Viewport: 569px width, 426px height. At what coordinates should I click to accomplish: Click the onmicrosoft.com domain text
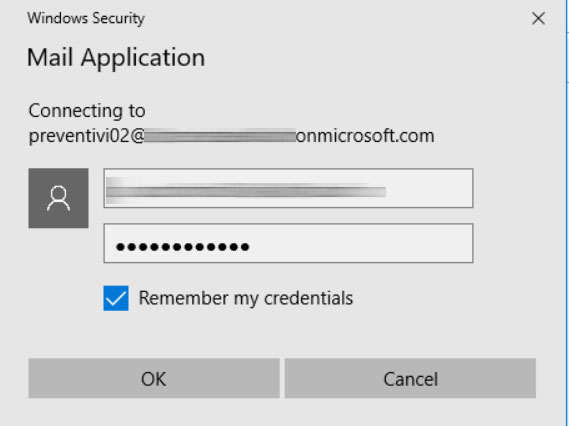[365, 136]
